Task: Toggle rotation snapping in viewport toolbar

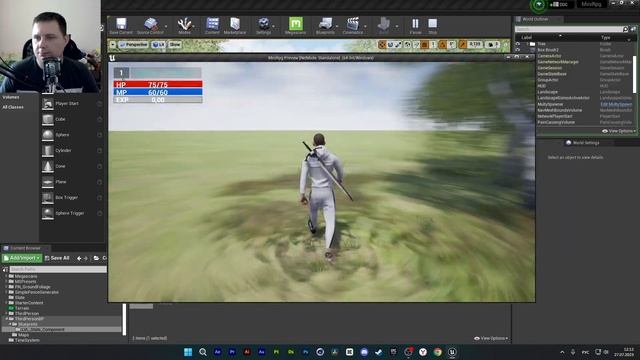Action: pyautogui.click(x=443, y=44)
